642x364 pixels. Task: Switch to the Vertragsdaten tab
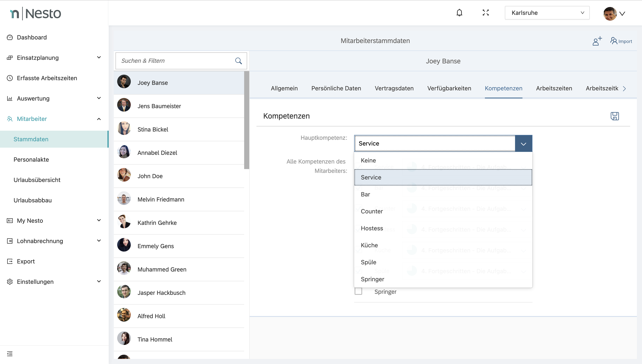pos(394,88)
